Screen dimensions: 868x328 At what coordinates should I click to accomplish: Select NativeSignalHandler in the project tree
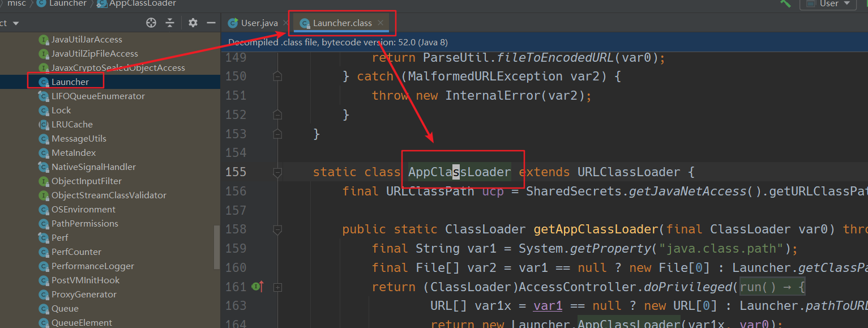tap(93, 167)
